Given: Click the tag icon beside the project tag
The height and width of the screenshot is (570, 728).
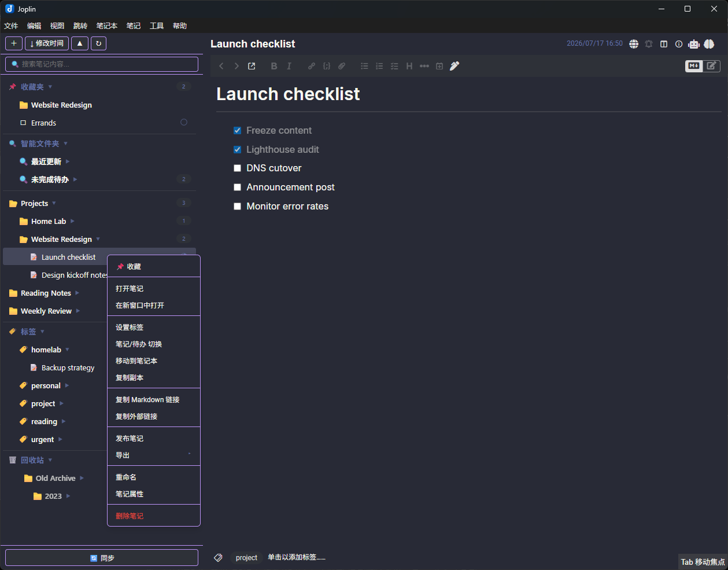Looking at the screenshot, I should [x=218, y=558].
